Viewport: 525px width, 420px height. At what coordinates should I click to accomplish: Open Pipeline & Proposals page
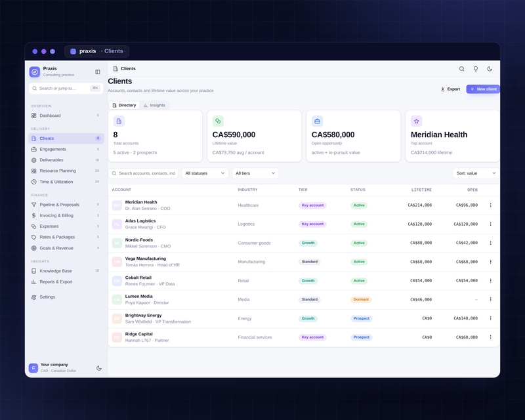66,205
